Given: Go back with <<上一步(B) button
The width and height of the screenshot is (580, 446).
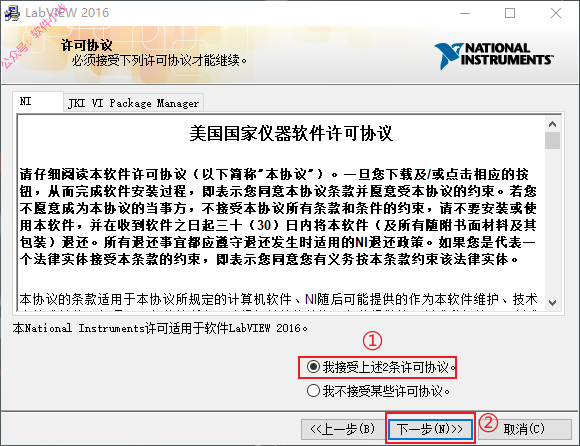Looking at the screenshot, I should [x=343, y=429].
